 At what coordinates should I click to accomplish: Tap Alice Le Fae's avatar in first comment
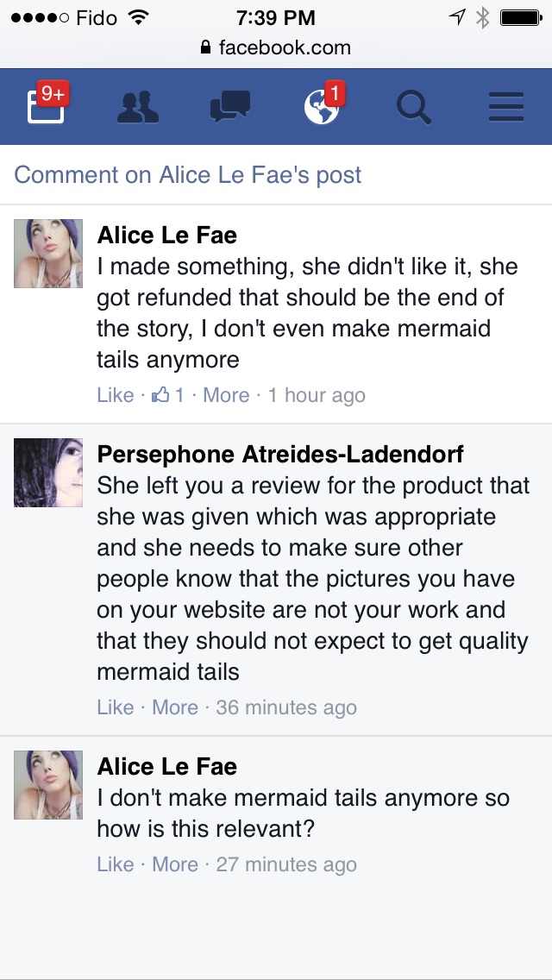click(x=48, y=253)
